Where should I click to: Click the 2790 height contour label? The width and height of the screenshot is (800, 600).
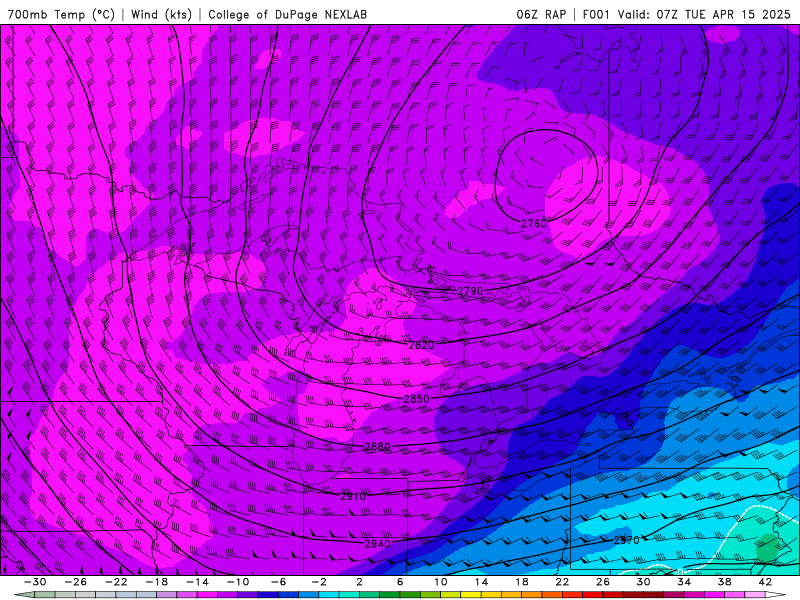tap(470, 291)
